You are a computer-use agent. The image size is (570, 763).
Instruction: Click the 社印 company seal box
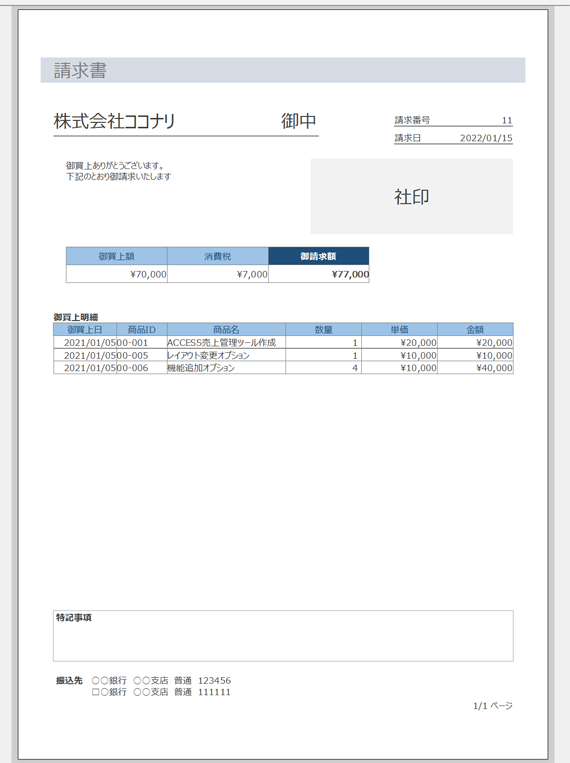coord(412,197)
